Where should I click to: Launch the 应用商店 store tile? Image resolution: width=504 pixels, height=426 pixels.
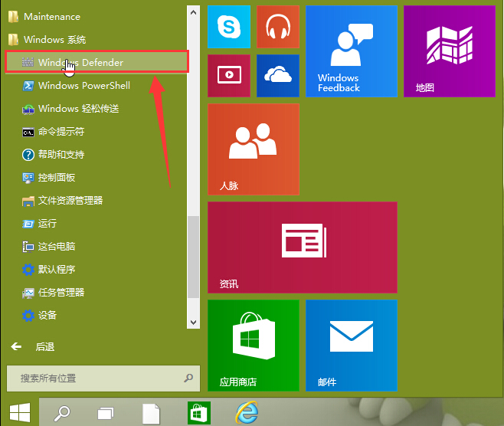click(x=253, y=345)
